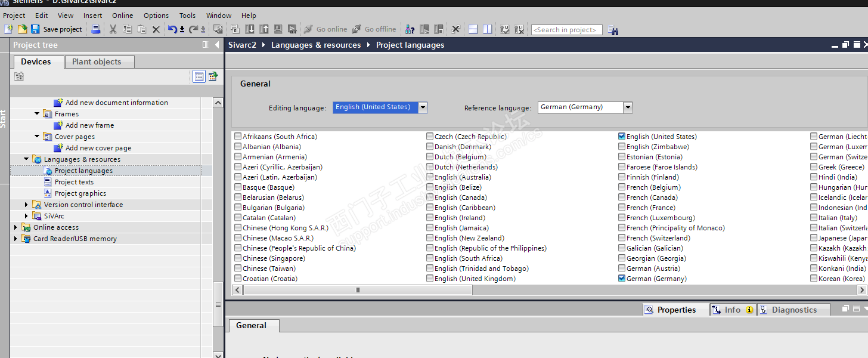Tick the Finnish (Finland) checkbox
Image resolution: width=868 pixels, height=358 pixels.
pos(622,177)
